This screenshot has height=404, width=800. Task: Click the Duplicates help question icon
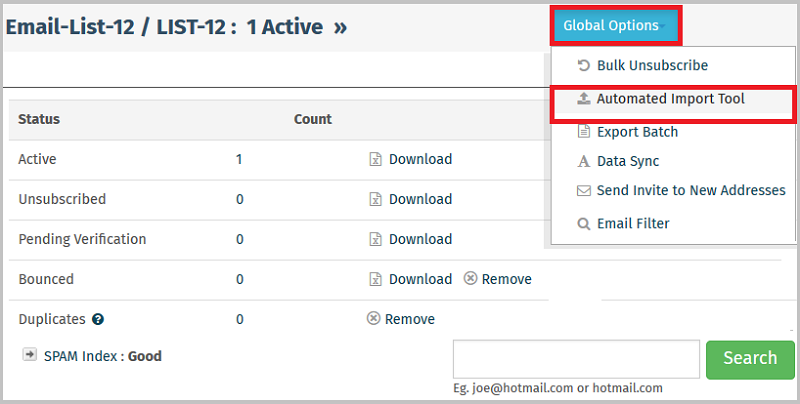98,319
